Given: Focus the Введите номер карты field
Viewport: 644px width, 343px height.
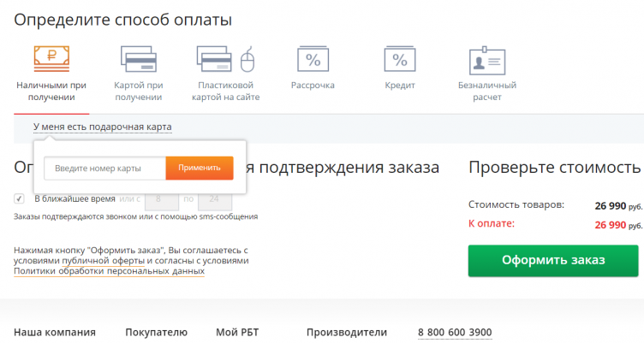Looking at the screenshot, I should click(x=104, y=169).
